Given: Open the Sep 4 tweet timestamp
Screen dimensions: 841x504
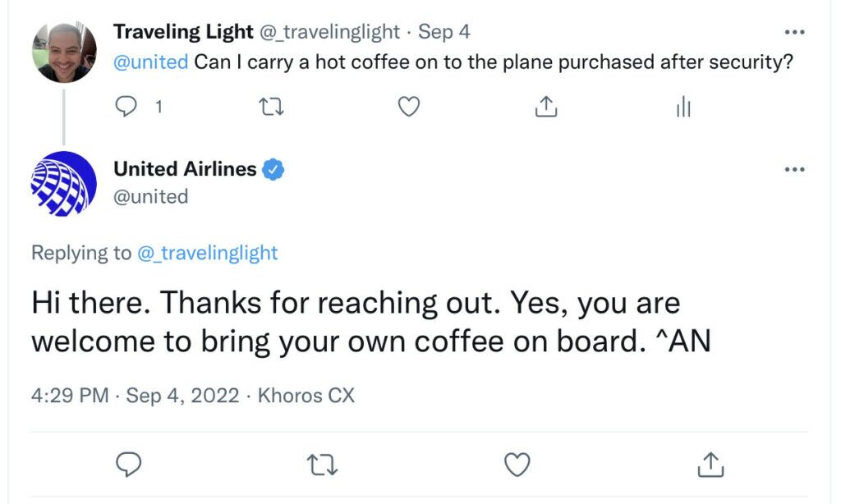Looking at the screenshot, I should click(x=444, y=32).
